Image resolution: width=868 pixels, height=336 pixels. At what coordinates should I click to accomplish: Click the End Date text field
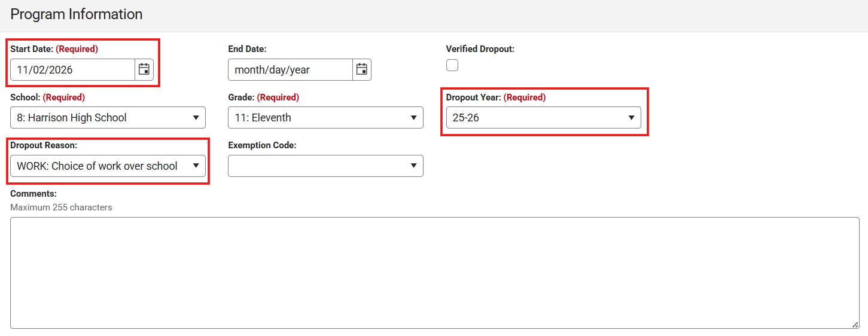(290, 69)
